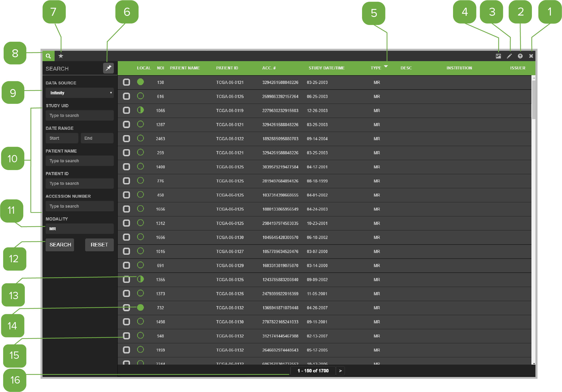The height and width of the screenshot is (392, 562).
Task: Select the checkbox for NOI 948
Action: pos(126,336)
